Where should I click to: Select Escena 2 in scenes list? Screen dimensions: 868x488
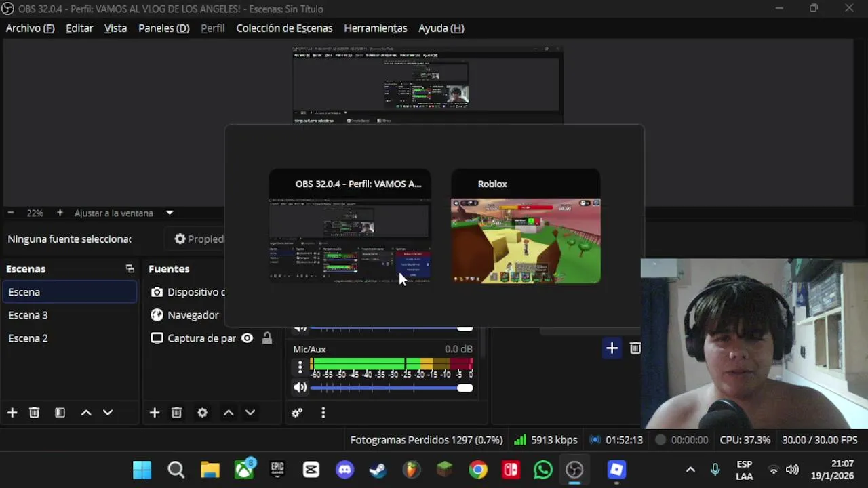click(x=70, y=338)
